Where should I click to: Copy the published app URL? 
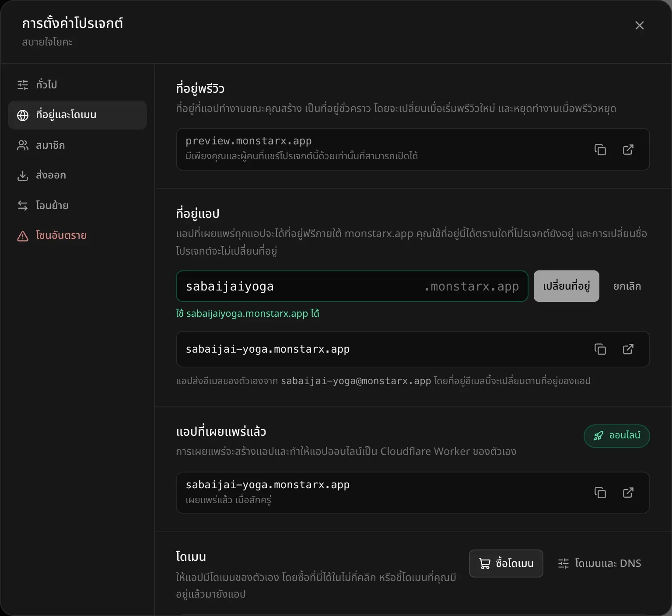tap(600, 493)
